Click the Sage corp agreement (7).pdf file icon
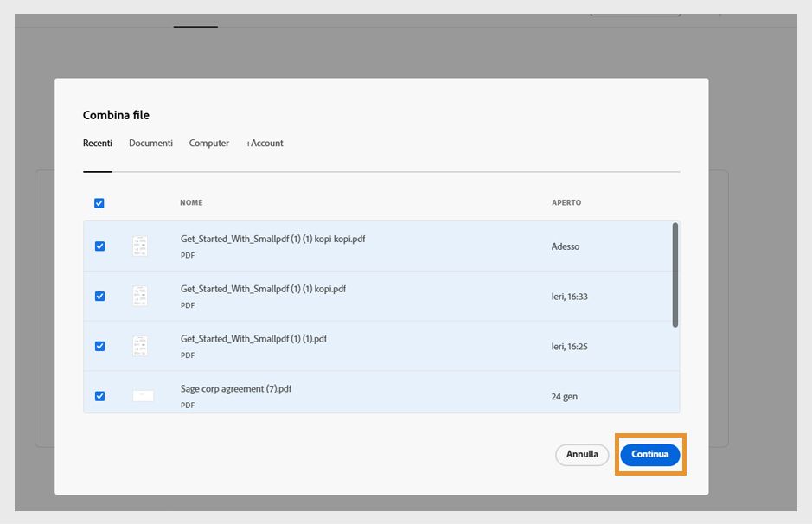Image resolution: width=812 pixels, height=524 pixels. coord(143,396)
